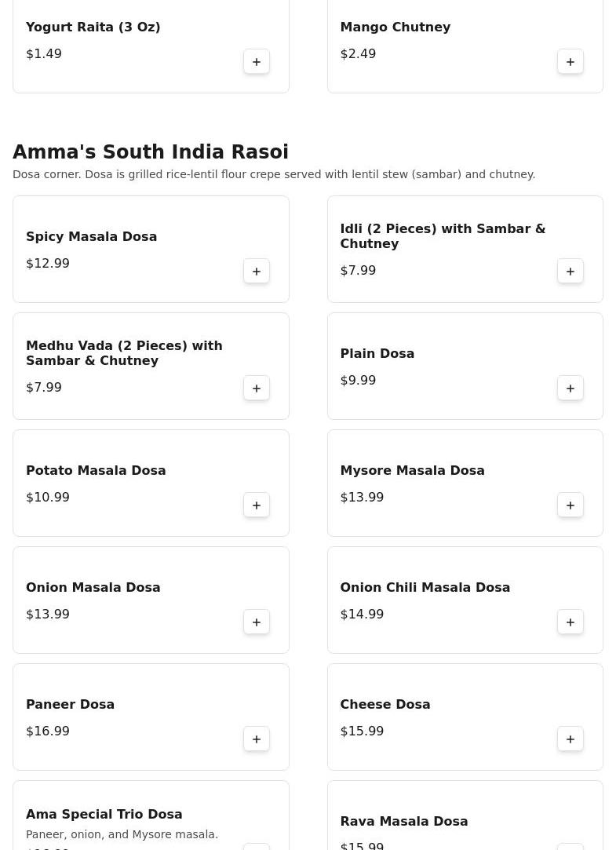Add Paneer Dosa to the order
This screenshot has width=616, height=850.
pyautogui.click(x=257, y=739)
